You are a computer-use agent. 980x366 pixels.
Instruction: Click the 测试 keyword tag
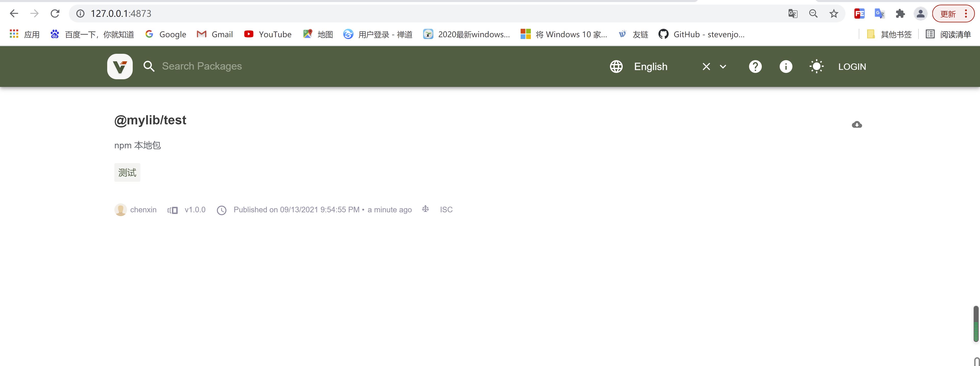(127, 173)
